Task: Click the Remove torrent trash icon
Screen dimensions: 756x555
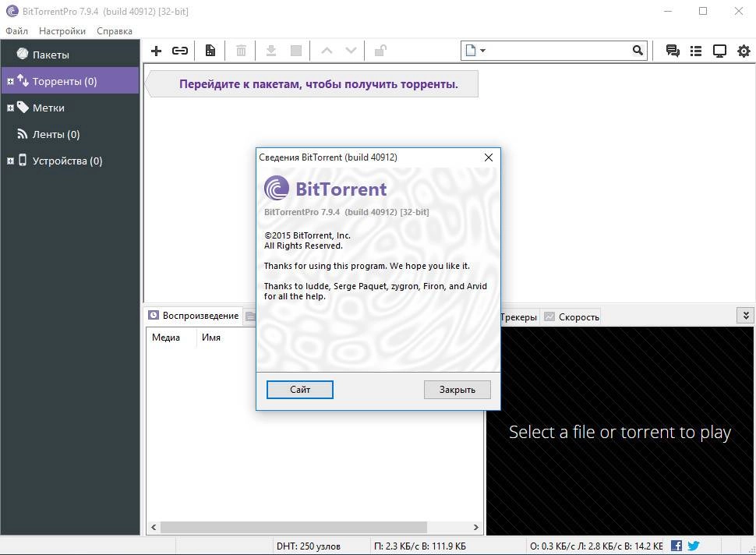Action: (x=241, y=51)
